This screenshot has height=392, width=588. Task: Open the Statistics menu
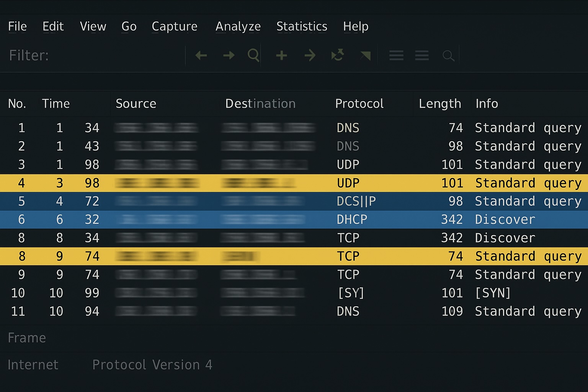302,26
